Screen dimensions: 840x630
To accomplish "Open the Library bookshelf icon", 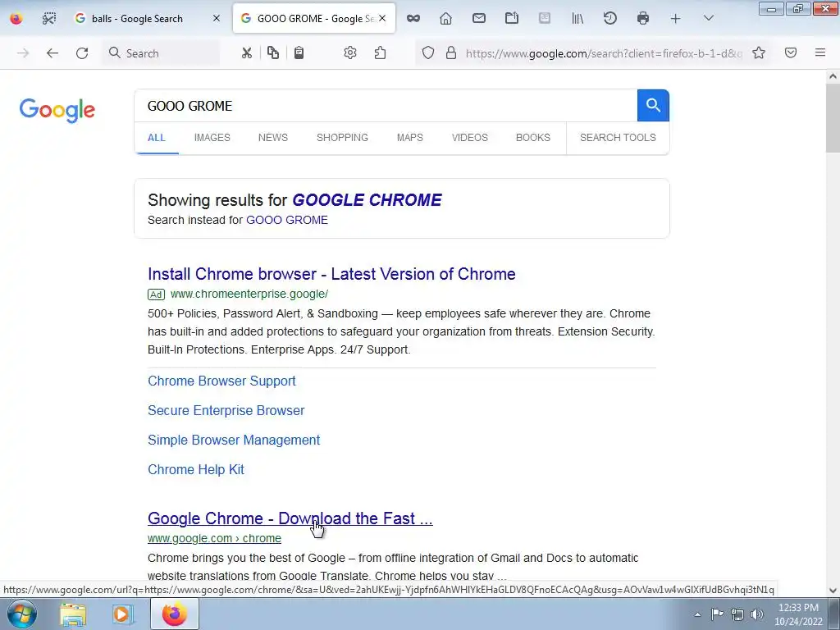I will pos(577,19).
